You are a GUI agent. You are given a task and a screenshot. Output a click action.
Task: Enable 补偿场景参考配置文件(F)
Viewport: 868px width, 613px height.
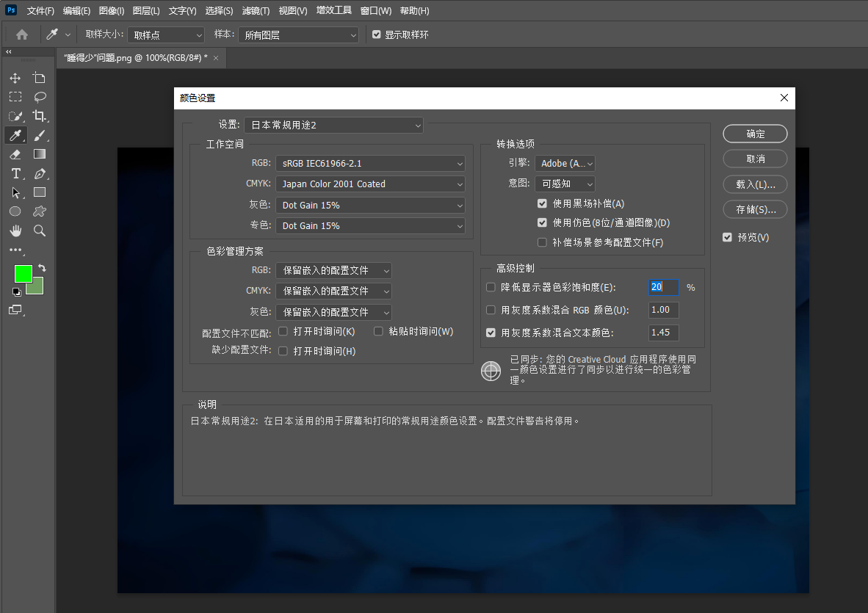542,242
